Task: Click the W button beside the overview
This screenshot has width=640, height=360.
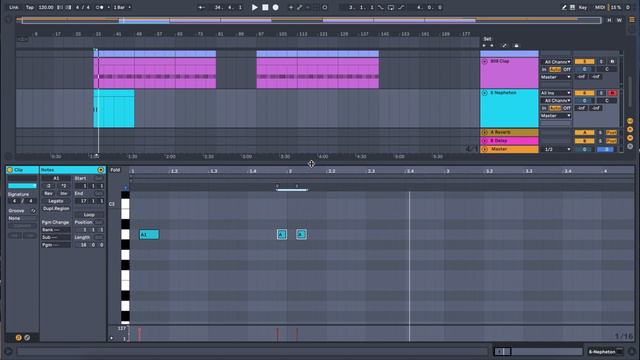Action: tap(619, 20)
